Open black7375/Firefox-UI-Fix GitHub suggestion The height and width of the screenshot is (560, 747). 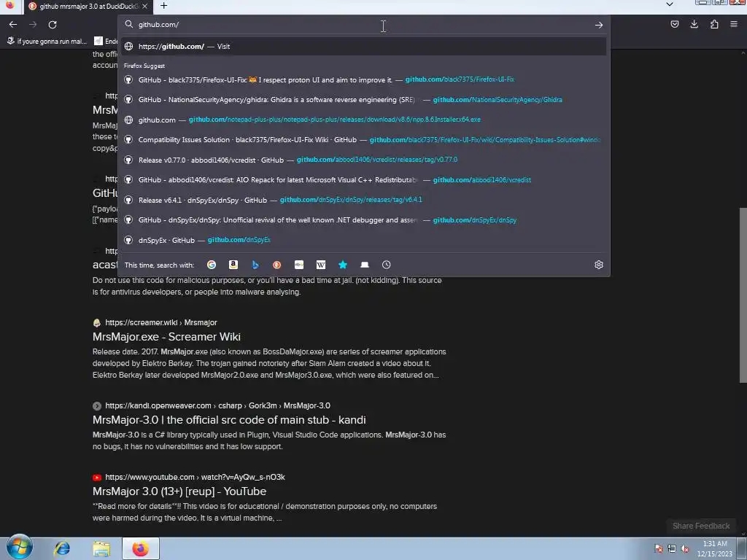pos(363,79)
